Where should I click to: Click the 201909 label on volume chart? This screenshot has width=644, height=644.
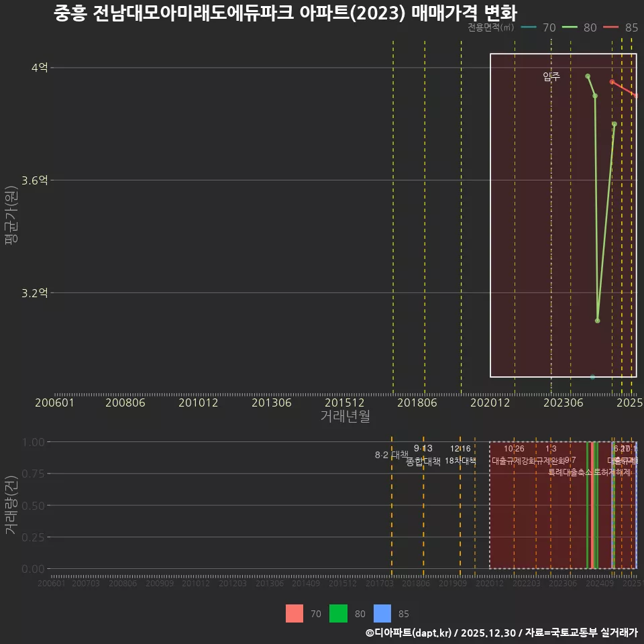click(x=453, y=583)
